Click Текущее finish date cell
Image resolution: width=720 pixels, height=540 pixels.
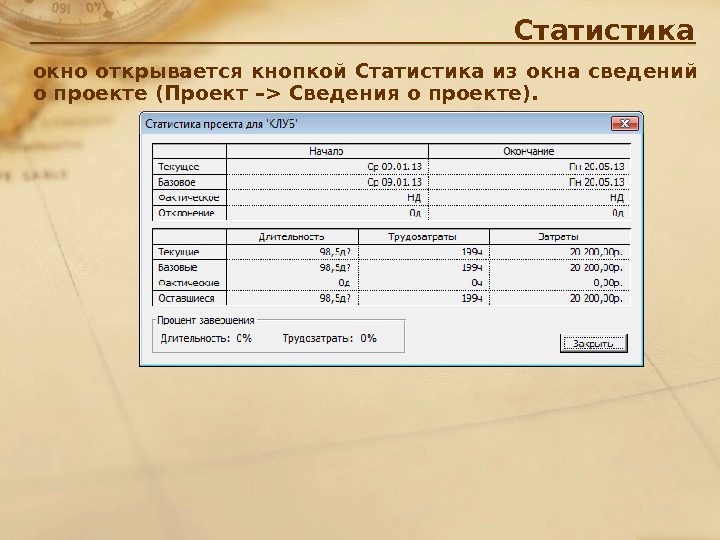click(x=529, y=167)
